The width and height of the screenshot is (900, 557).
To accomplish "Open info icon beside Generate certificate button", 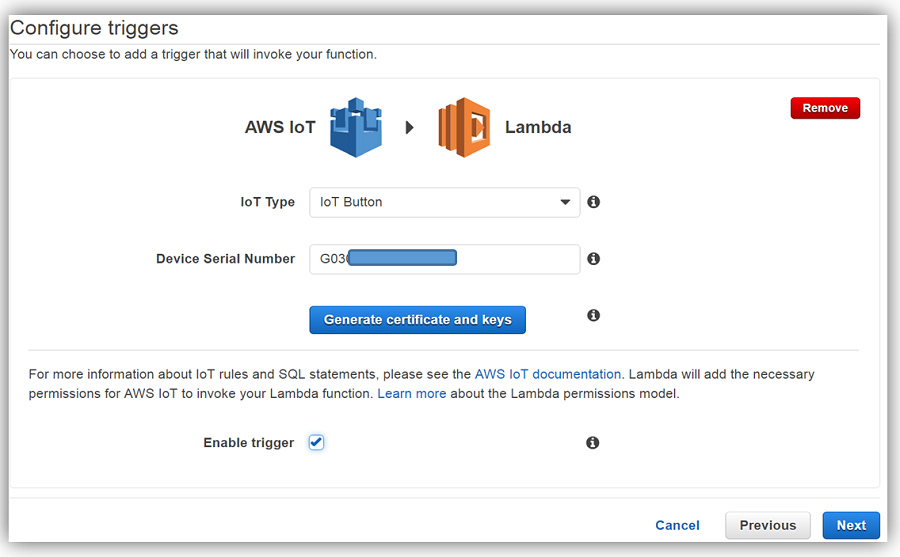I will [593, 315].
